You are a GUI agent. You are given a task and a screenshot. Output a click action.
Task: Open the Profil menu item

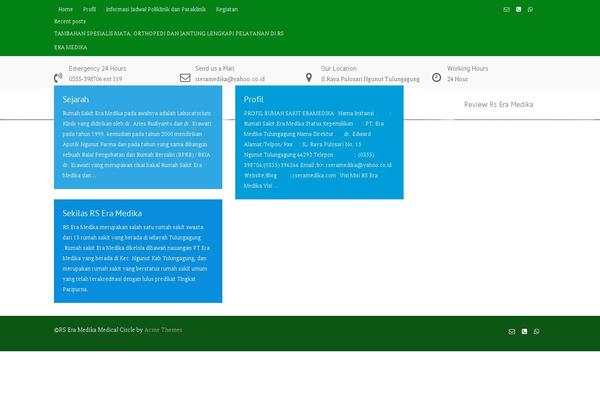point(89,9)
